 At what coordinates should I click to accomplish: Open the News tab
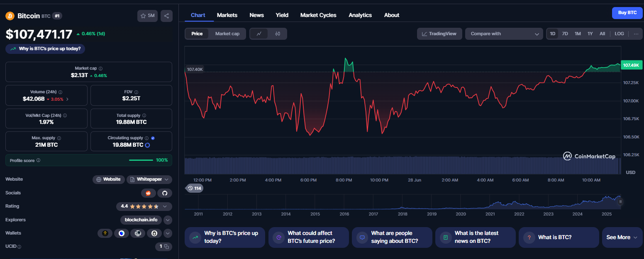256,15
